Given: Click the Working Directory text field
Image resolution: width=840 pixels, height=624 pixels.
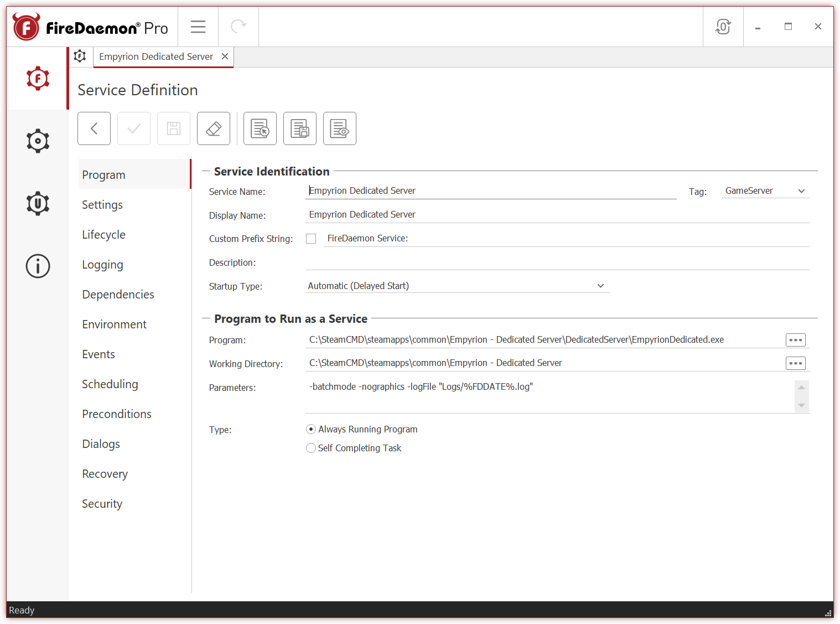Looking at the screenshot, I should (x=544, y=363).
